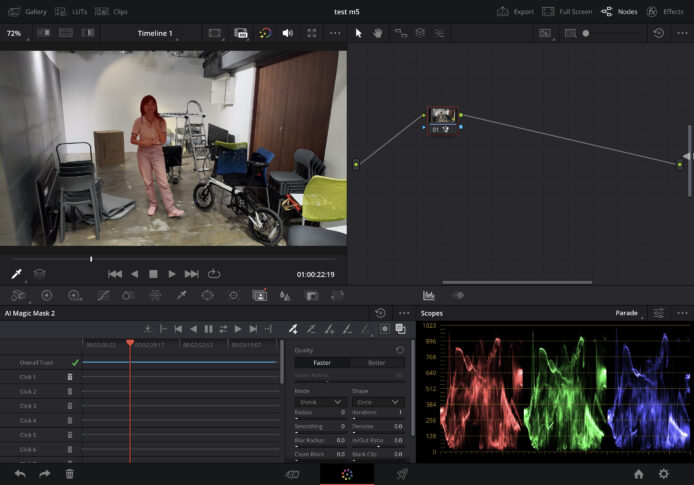Delete Click 1 track with trash icon
The height and width of the screenshot is (485, 694).
tap(70, 377)
